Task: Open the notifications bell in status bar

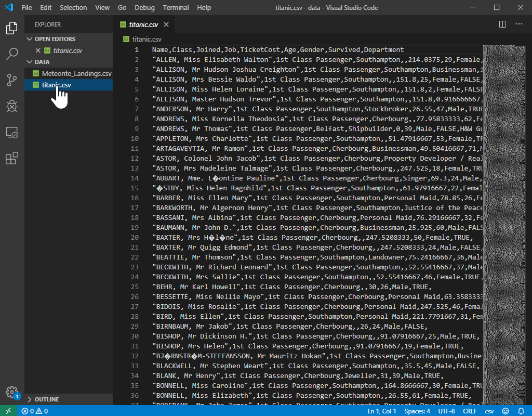Action: (522, 410)
